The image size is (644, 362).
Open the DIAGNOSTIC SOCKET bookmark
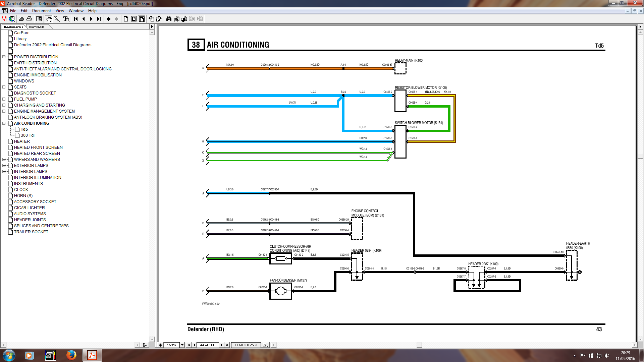(35, 93)
